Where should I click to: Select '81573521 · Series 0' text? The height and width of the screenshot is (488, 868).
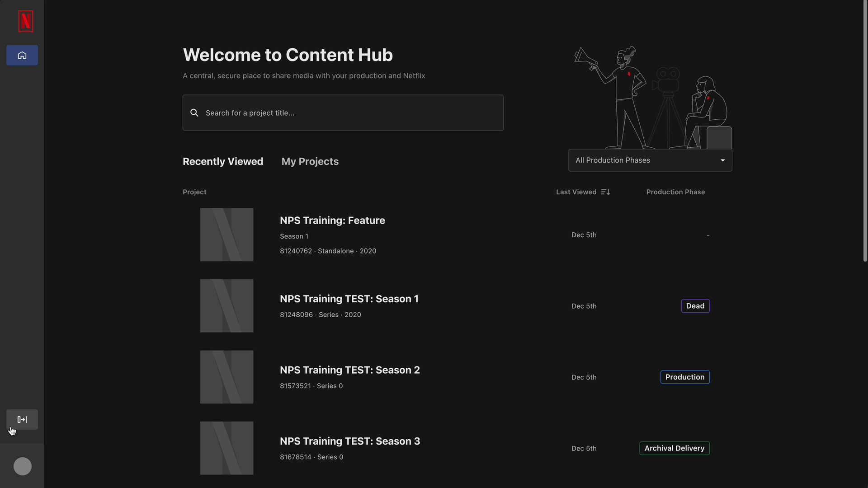click(x=311, y=386)
